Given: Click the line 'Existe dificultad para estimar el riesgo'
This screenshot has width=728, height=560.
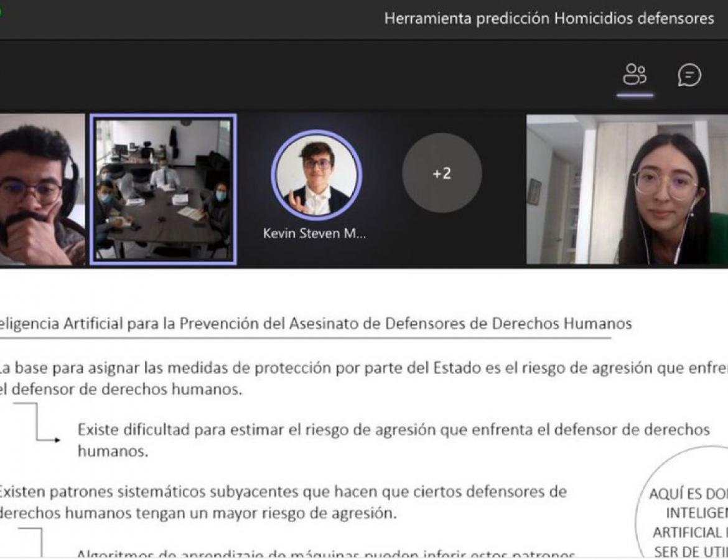Looking at the screenshot, I should click(x=394, y=429).
